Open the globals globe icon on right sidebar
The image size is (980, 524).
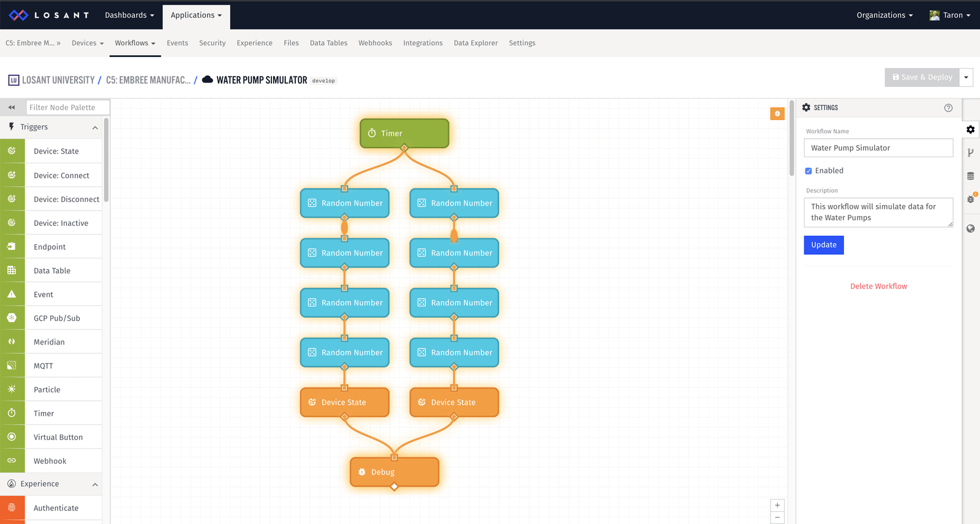(x=971, y=228)
